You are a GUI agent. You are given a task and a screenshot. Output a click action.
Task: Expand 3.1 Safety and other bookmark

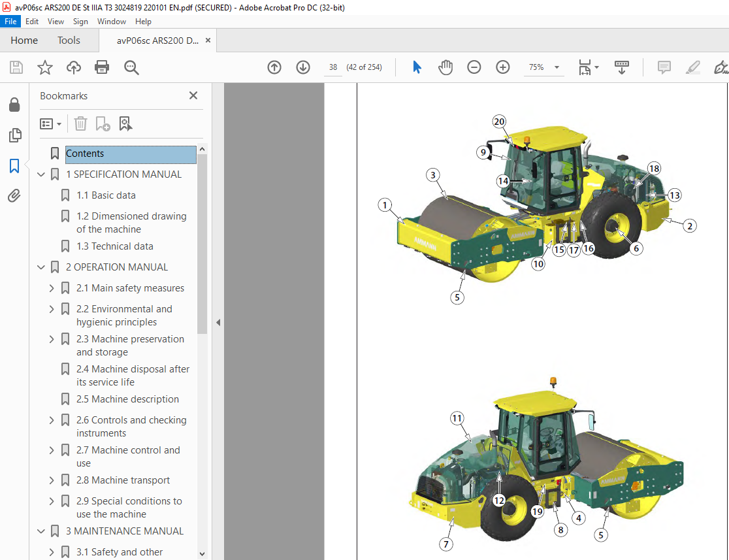(x=52, y=552)
